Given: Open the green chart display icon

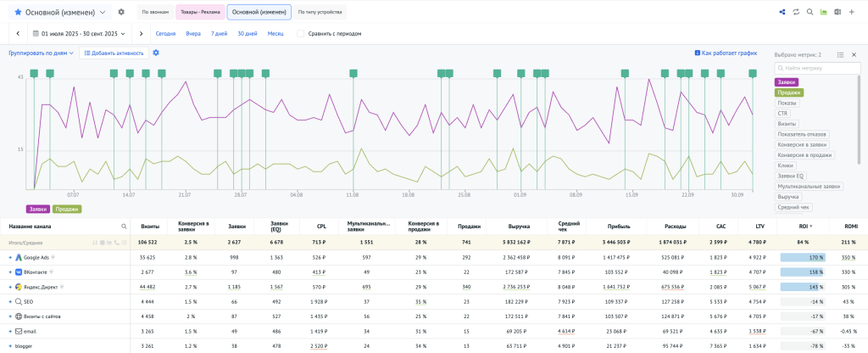Looking at the screenshot, I should [824, 12].
